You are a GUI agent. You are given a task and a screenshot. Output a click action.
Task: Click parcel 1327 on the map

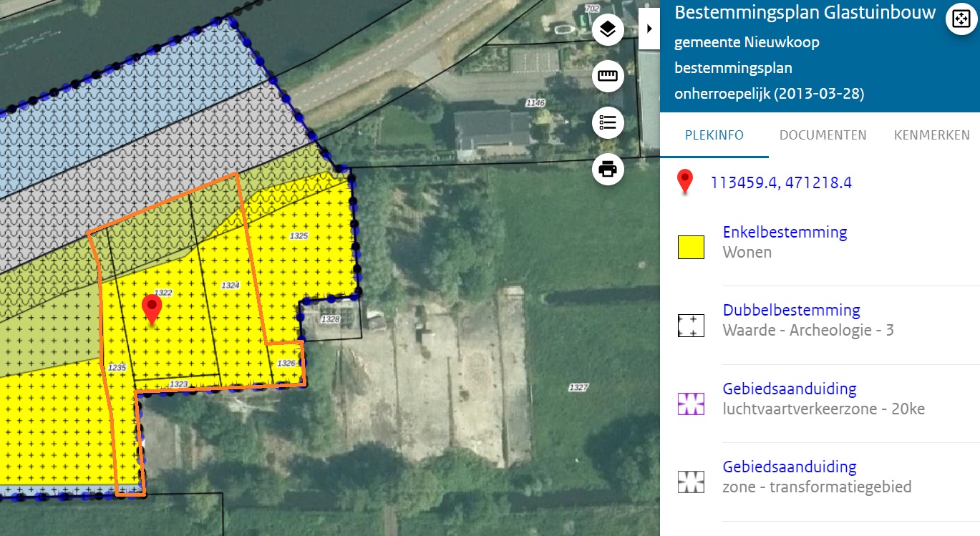coord(578,387)
